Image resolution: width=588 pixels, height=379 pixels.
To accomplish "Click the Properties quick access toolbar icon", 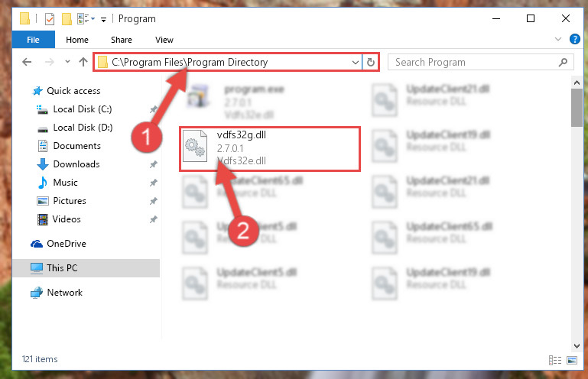I will pyautogui.click(x=50, y=19).
